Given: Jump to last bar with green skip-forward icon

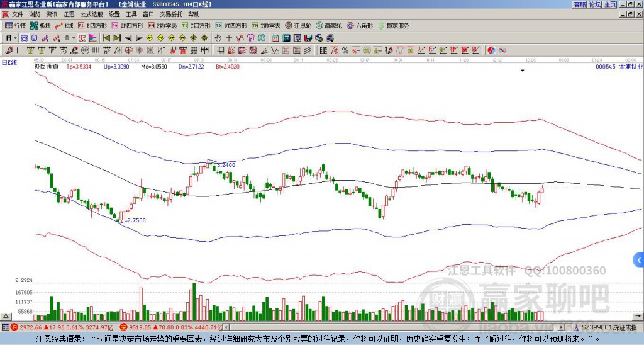Looking at the screenshot, I should 117,38.
